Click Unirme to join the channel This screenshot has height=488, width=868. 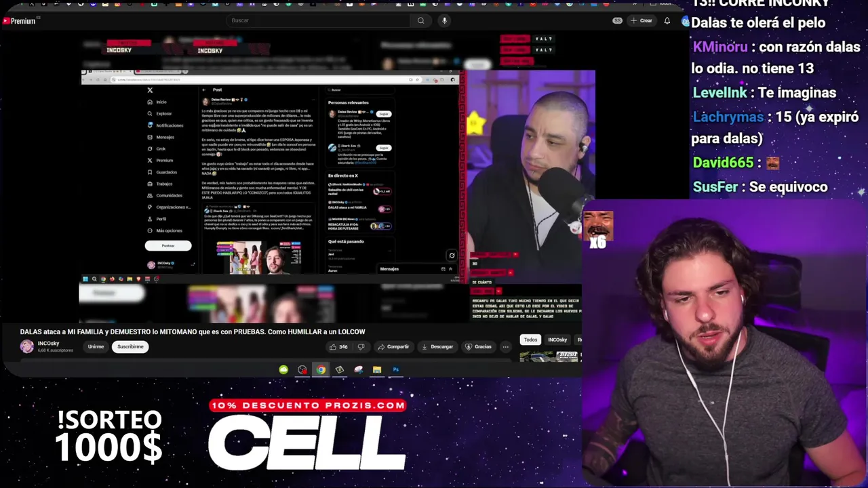point(96,346)
